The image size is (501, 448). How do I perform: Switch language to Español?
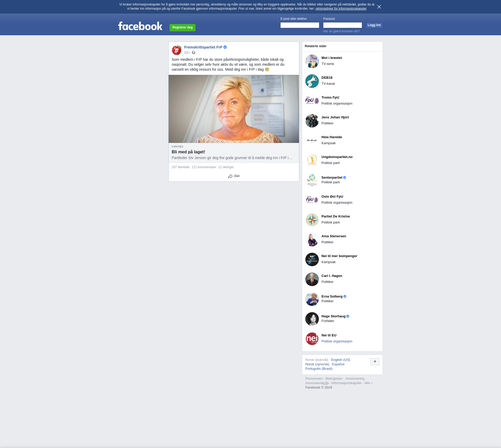(x=338, y=364)
